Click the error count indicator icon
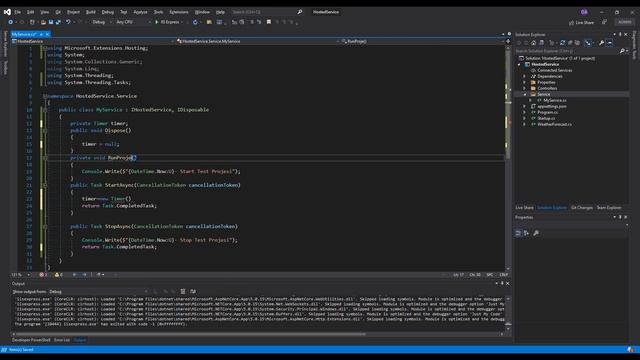Viewport: 640px width, 360px height. (x=42, y=275)
